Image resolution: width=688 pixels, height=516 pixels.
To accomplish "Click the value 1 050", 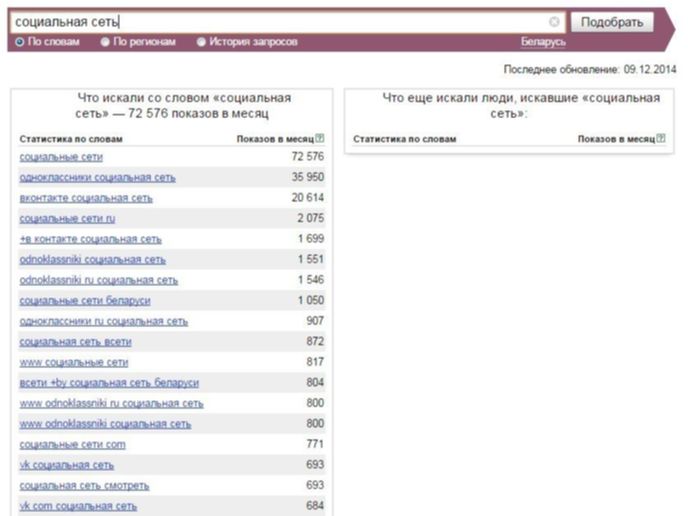I will point(311,300).
